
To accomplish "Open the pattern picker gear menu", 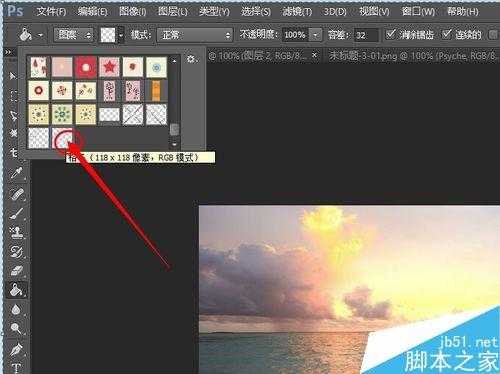I will point(191,59).
